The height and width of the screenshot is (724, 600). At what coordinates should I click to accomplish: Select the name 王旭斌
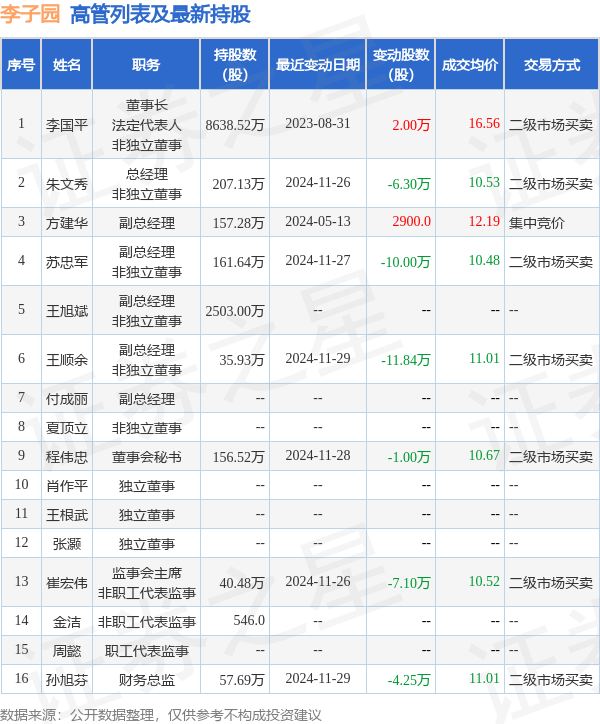67,311
